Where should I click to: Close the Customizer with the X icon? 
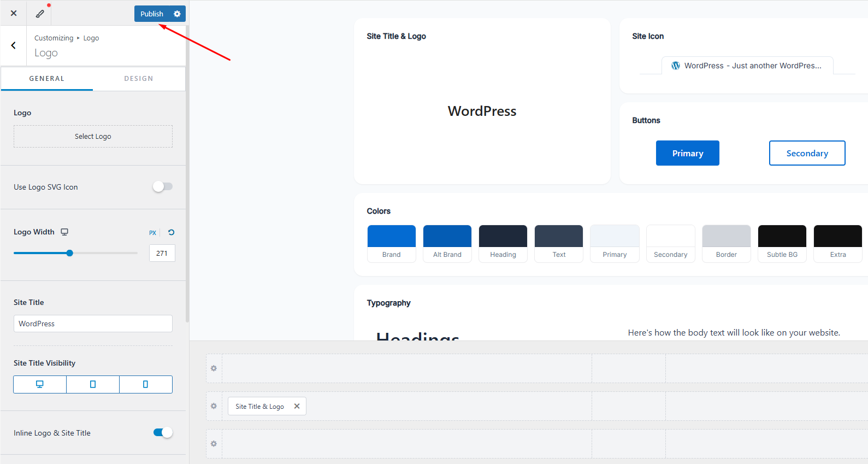click(x=14, y=13)
